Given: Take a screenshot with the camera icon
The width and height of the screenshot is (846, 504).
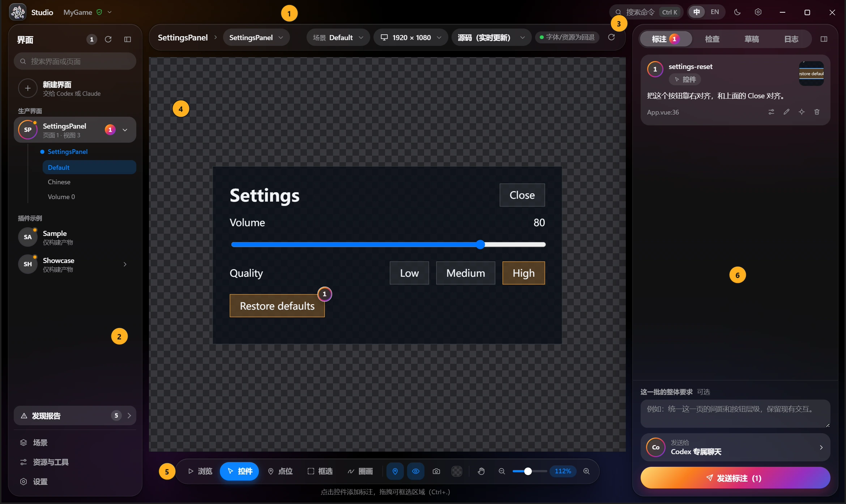Looking at the screenshot, I should pos(436,471).
